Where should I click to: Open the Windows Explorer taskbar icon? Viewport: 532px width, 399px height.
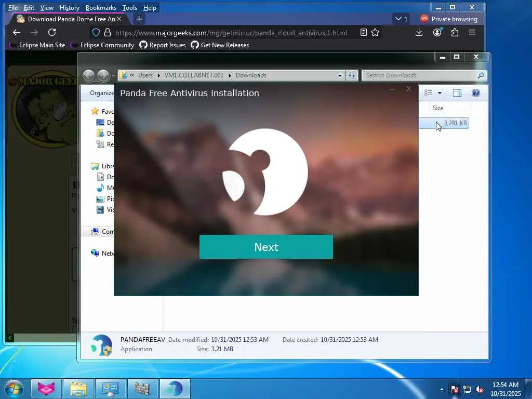click(x=78, y=389)
